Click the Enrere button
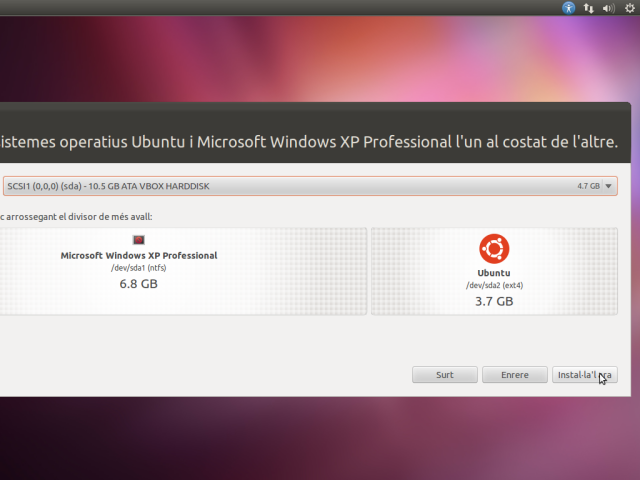640x480 pixels. point(515,375)
